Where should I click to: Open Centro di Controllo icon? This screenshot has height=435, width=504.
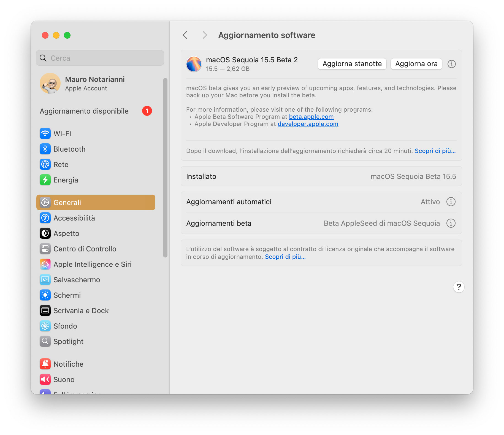click(x=45, y=249)
